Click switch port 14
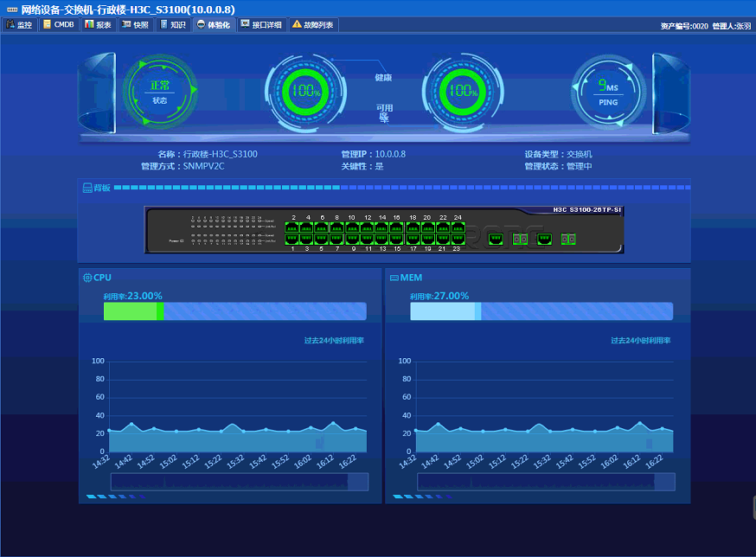 [381, 227]
